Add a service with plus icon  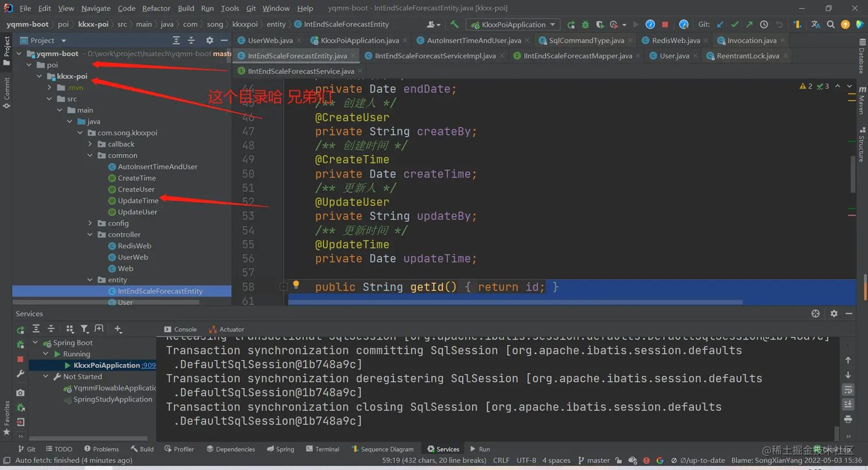click(x=118, y=329)
